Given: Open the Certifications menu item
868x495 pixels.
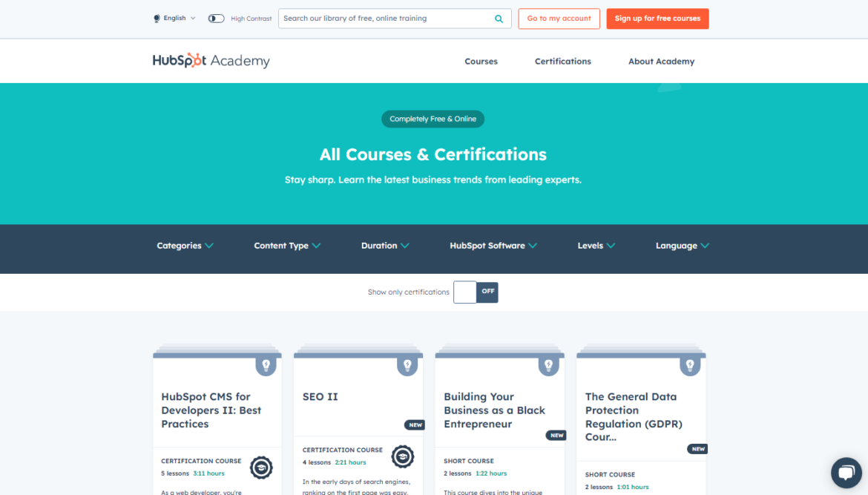Looking at the screenshot, I should [x=563, y=62].
